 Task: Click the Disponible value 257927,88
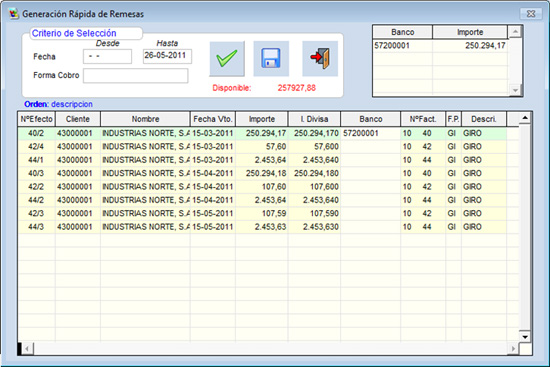point(297,88)
